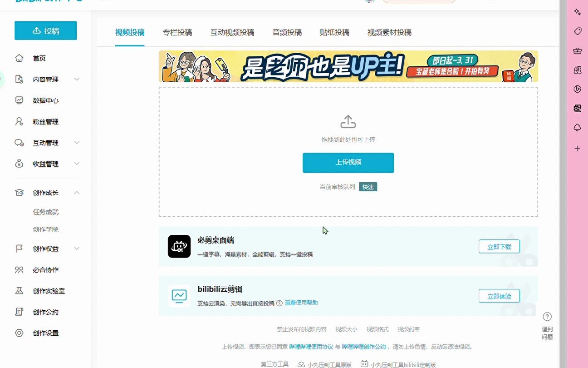This screenshot has height=368, width=588.
Task: Open the 小丸压制工具原版 download link
Action: click(324, 364)
